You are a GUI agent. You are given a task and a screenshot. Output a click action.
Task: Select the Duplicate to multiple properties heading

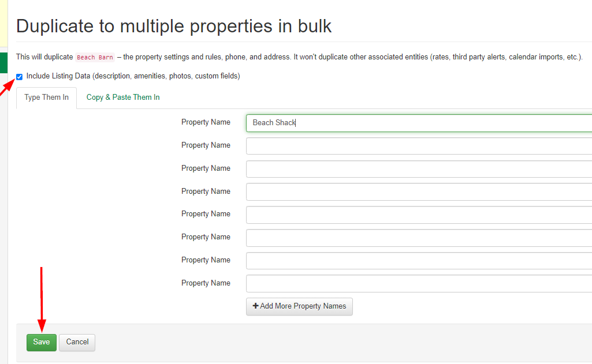pos(174,26)
